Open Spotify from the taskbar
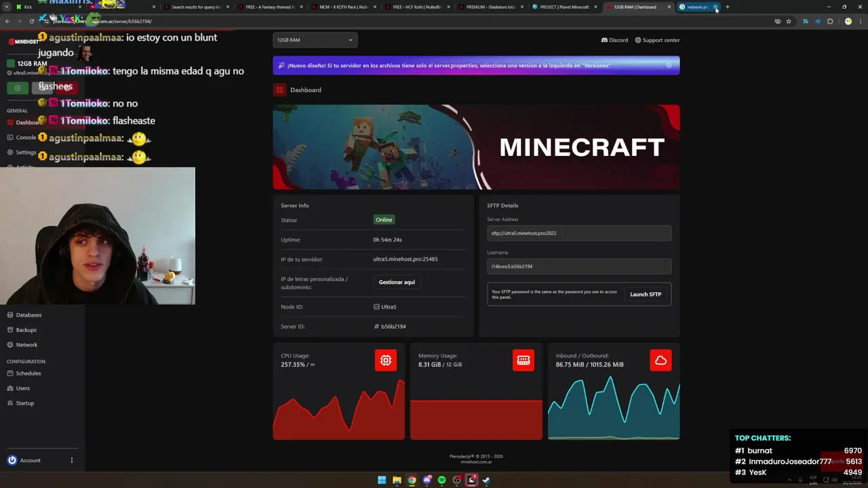Viewport: 868px width, 488px height. [x=441, y=480]
